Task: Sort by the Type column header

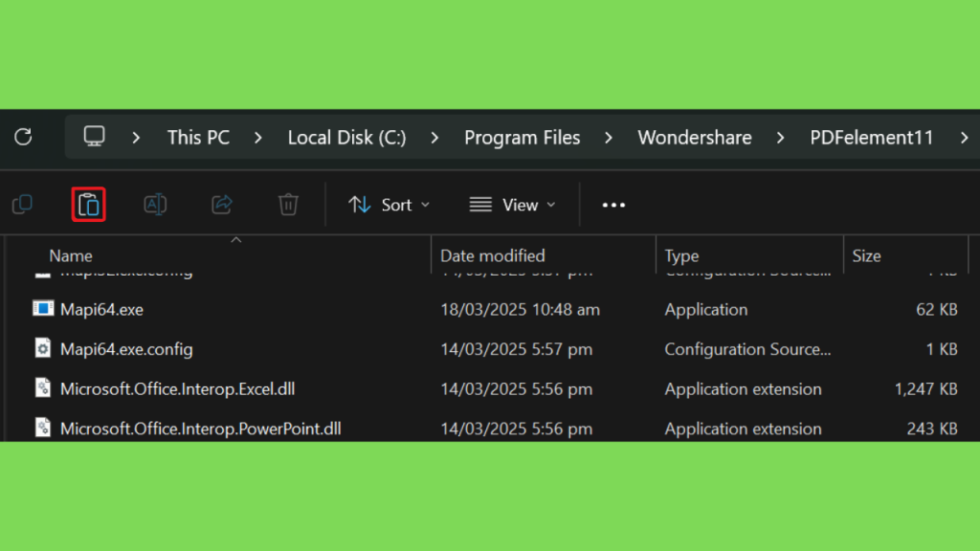Action: tap(681, 255)
